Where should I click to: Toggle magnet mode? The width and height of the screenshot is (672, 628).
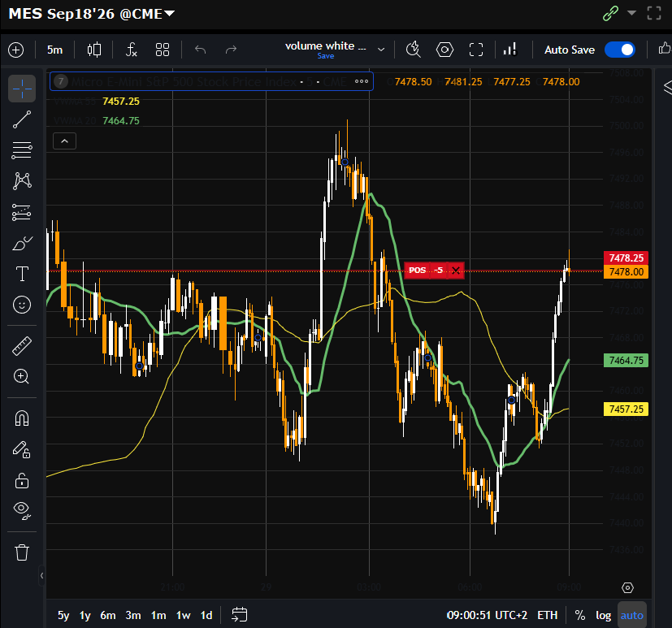(x=22, y=418)
